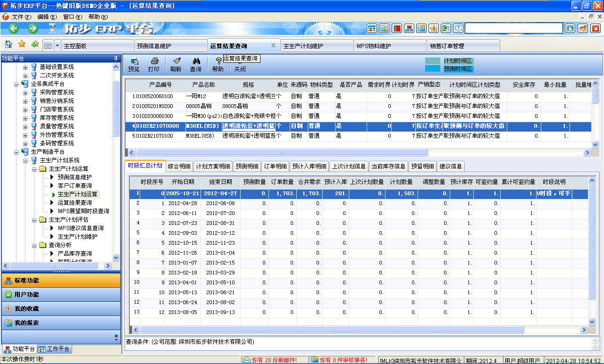Click the blue execute arrow icon top right
Viewport: 604px width, 364px height.
point(570,28)
